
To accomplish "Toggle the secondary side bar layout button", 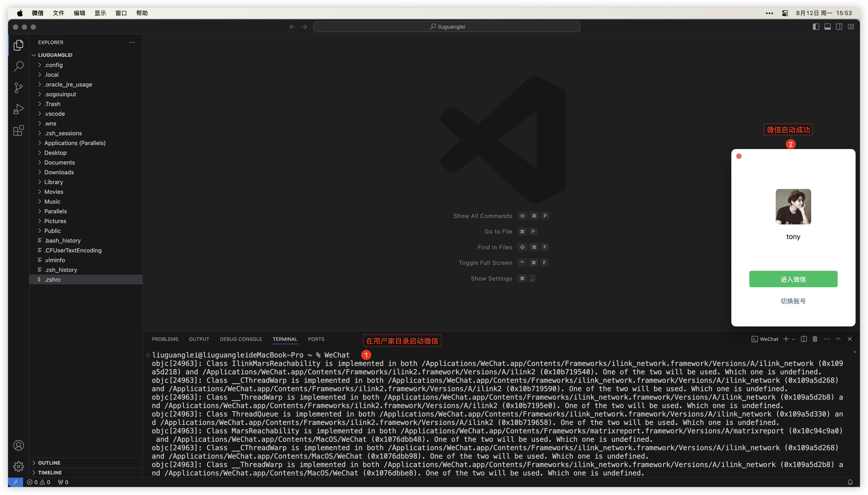I will point(839,27).
